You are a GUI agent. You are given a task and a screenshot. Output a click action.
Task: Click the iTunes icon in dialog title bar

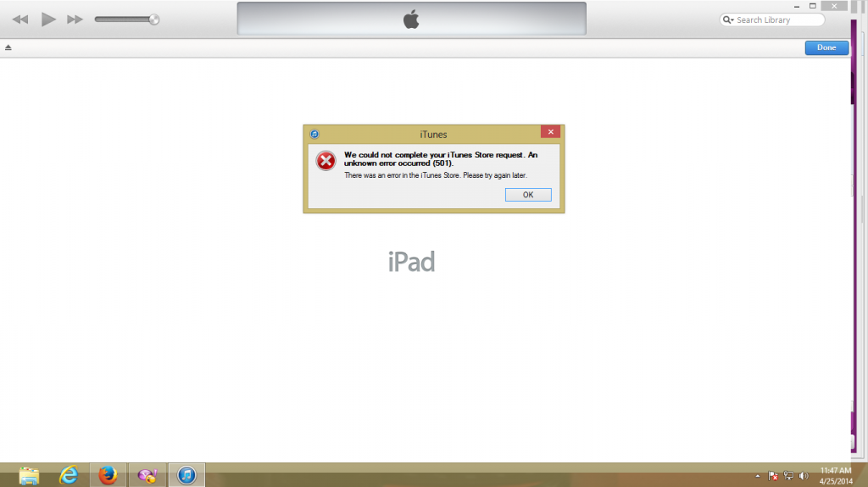(314, 134)
